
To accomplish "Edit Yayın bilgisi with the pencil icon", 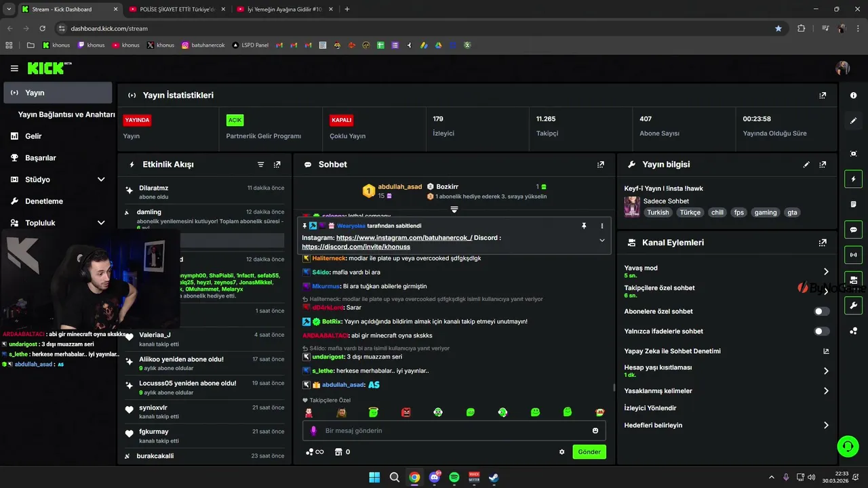I will [x=806, y=165].
